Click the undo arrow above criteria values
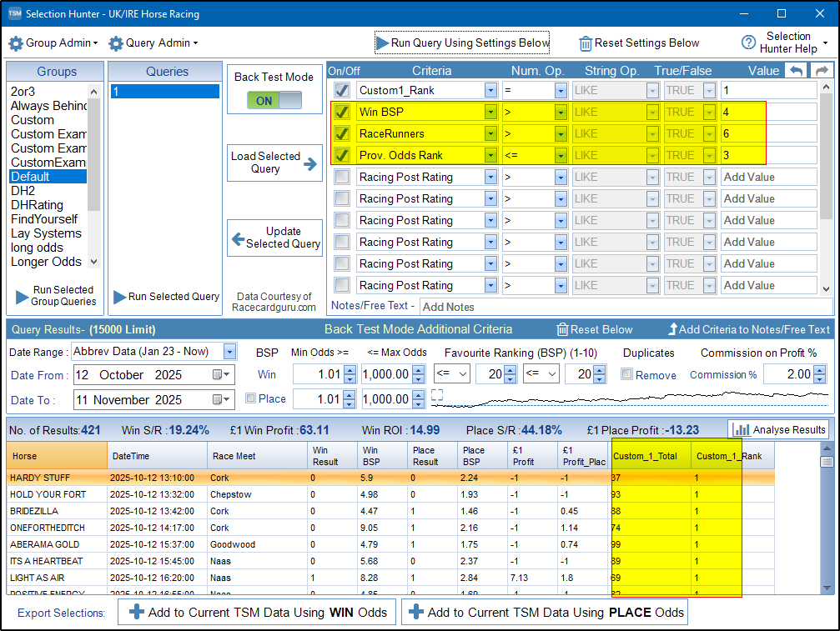The height and width of the screenshot is (631, 840). [797, 71]
